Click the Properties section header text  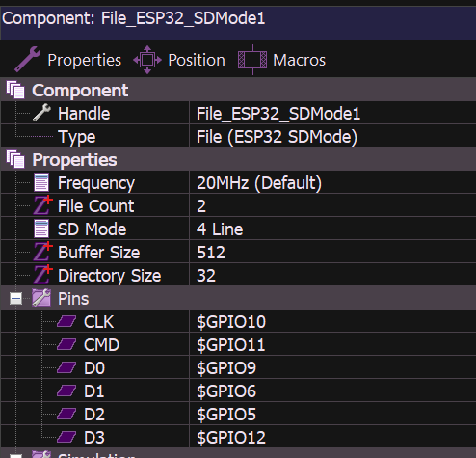pyautogui.click(x=74, y=160)
